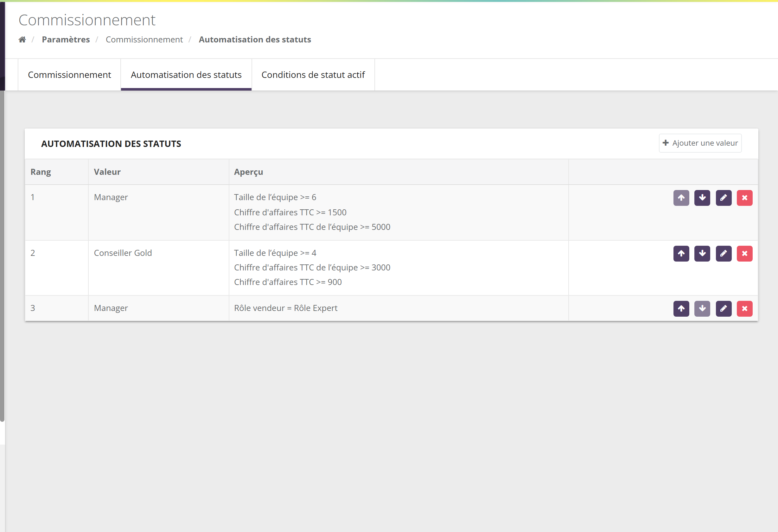Click 'Chiffre d'affaires TTC >= 1500' text
778x532 pixels.
point(290,212)
